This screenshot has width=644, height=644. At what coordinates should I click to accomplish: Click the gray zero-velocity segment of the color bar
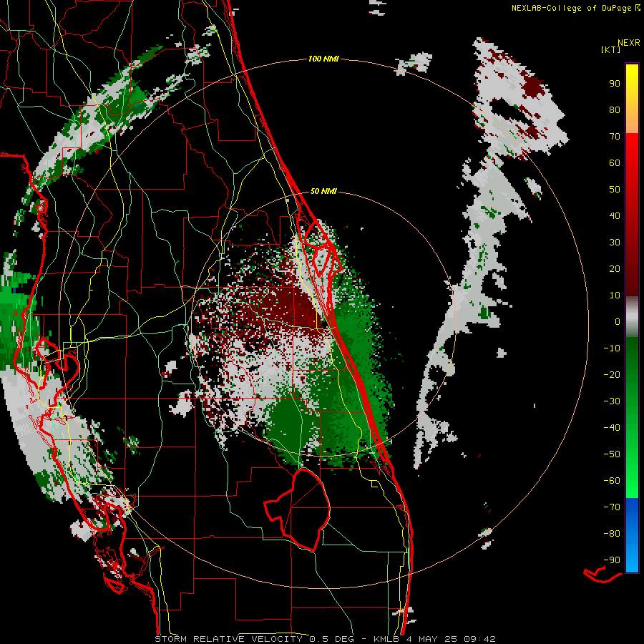(x=632, y=317)
